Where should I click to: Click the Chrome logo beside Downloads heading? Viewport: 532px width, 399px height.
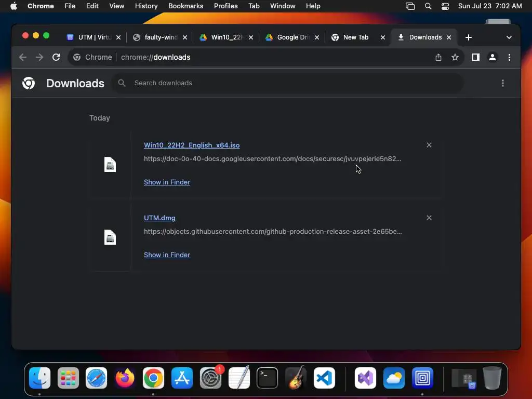coord(29,83)
